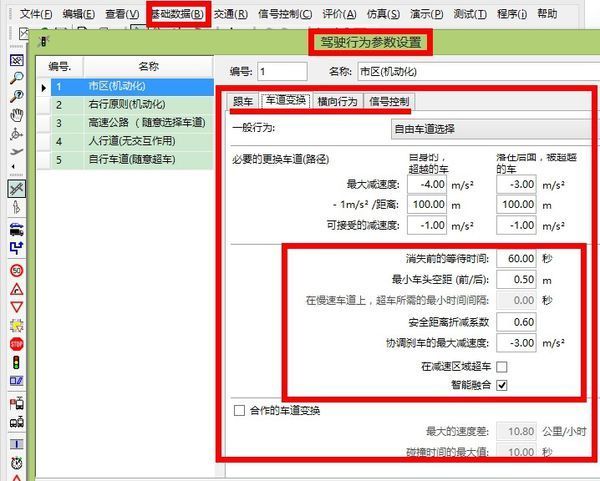Click the 编号 field containing 1

click(x=282, y=72)
